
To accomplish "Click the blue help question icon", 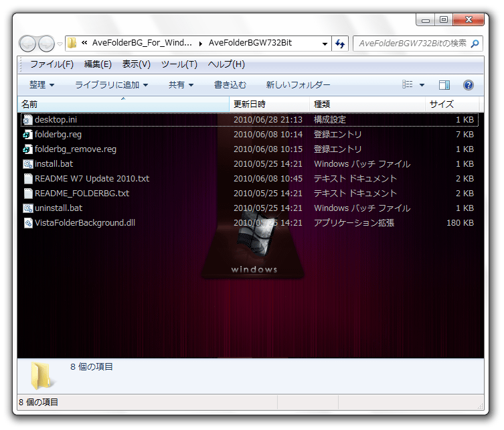I will 469,85.
